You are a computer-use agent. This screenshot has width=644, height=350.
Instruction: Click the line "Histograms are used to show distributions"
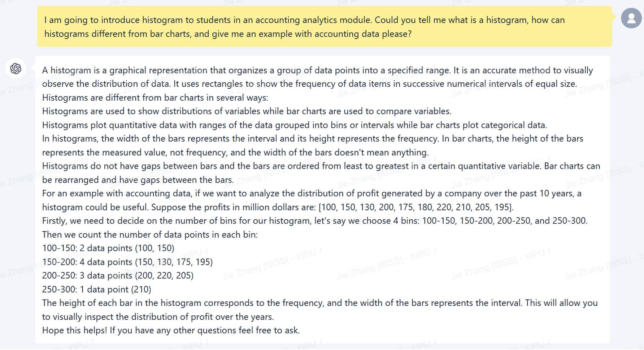click(247, 111)
